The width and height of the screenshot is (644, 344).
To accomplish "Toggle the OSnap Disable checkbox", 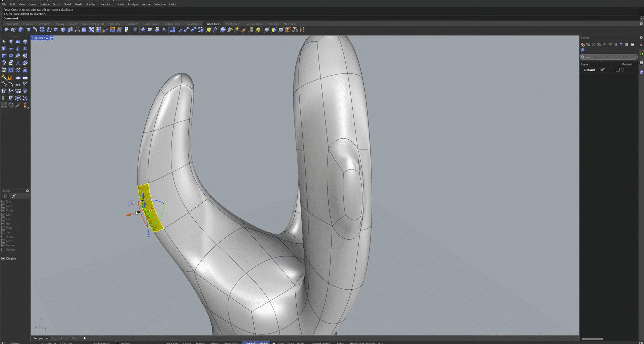I will (x=3, y=258).
